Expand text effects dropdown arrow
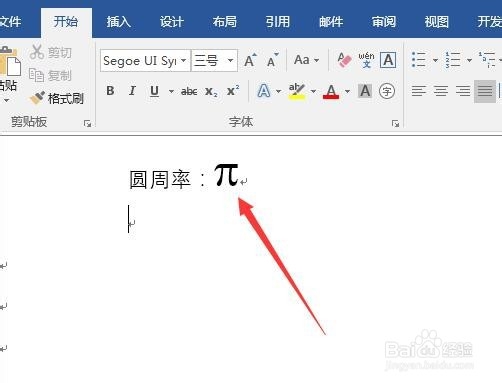502x383 pixels. [x=278, y=91]
